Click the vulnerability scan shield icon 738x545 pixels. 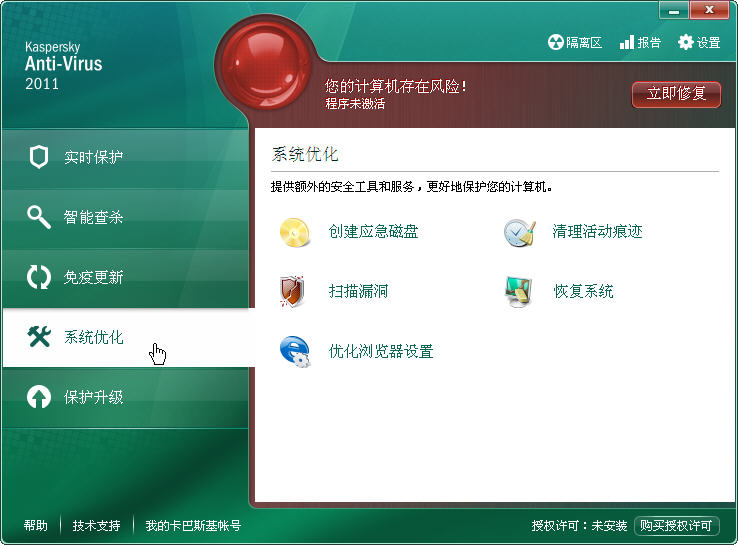(x=292, y=292)
